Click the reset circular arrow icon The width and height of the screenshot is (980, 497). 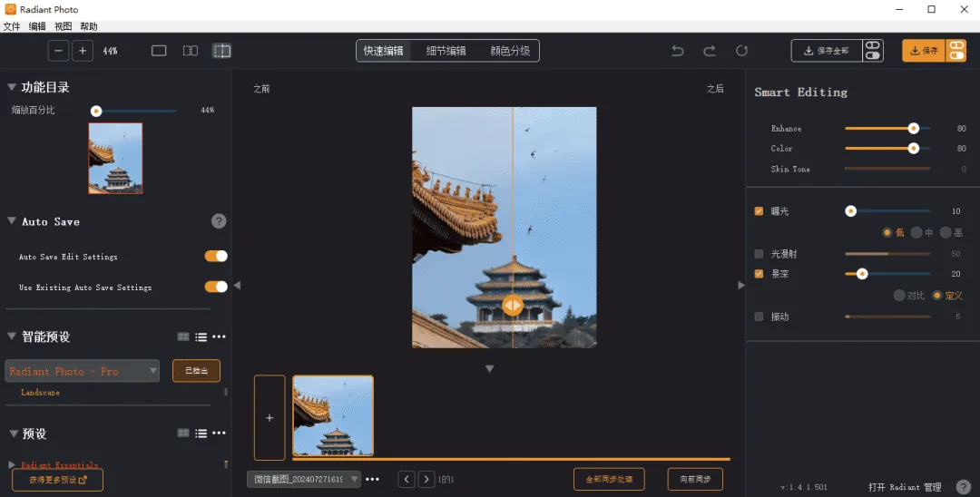[742, 51]
